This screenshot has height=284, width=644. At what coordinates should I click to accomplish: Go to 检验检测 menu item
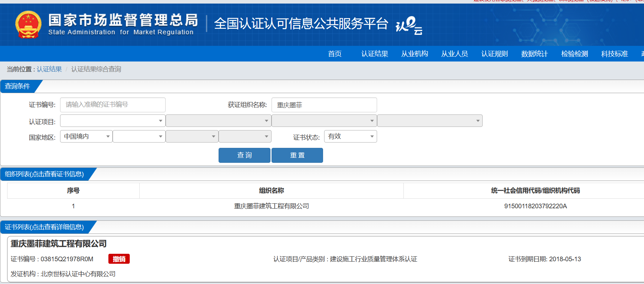(x=575, y=54)
